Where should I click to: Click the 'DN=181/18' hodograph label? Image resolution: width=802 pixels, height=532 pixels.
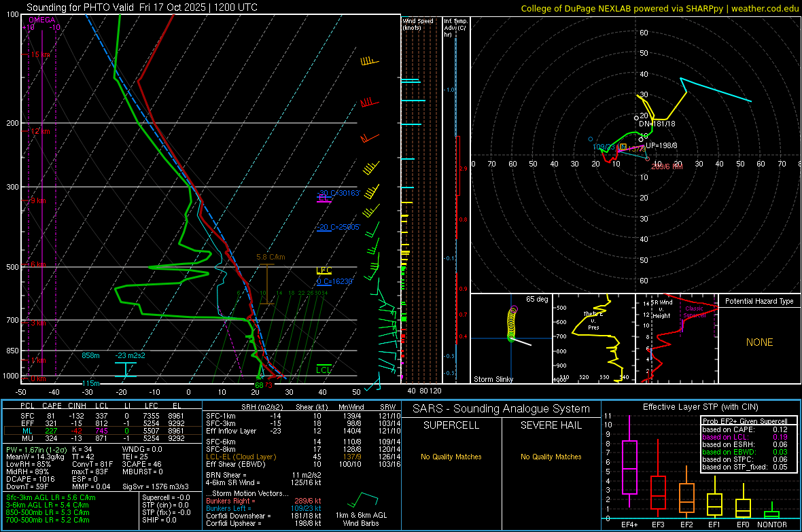click(x=657, y=124)
